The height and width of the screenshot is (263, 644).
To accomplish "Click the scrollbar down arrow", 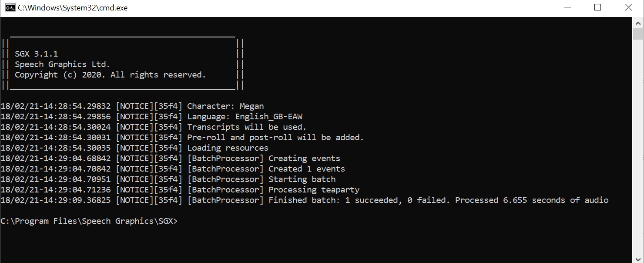I will point(638,258).
